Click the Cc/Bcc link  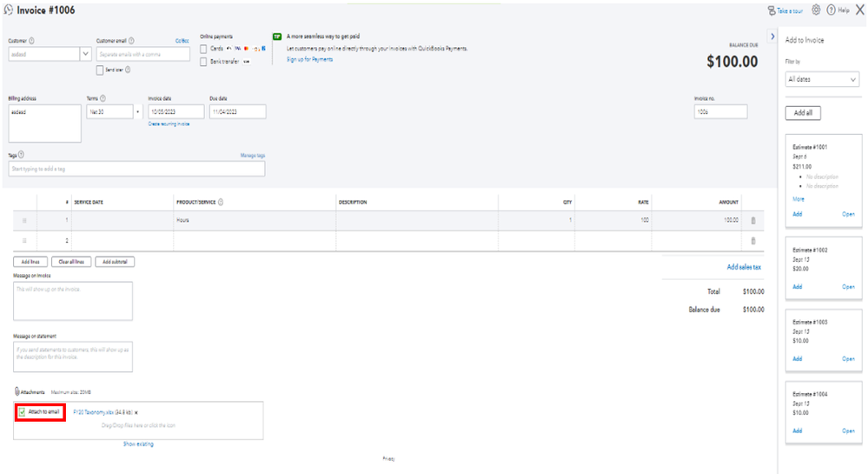click(182, 41)
